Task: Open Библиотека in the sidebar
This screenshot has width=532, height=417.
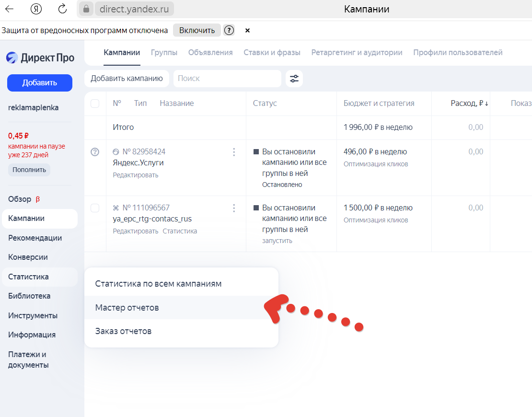Action: click(29, 296)
